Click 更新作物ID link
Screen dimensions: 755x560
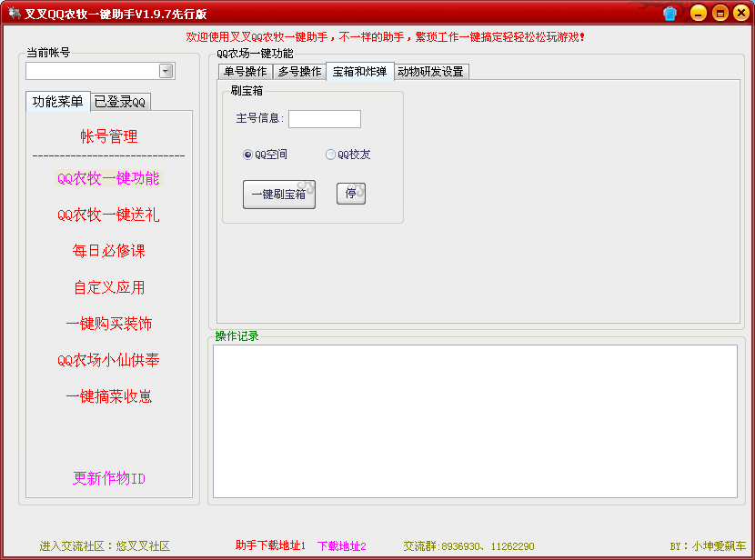point(109,478)
